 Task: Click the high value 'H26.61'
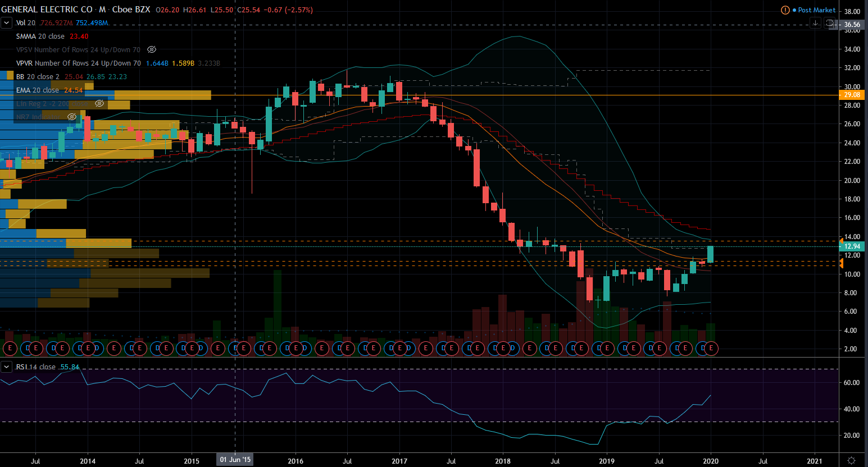coord(196,10)
